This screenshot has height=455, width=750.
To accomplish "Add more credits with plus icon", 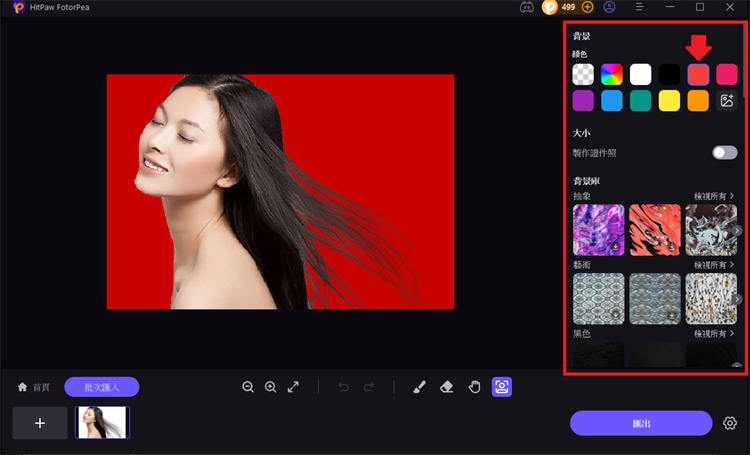I will 587,7.
